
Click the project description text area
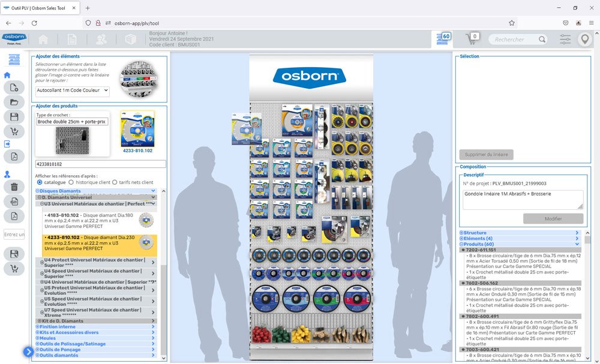[523, 200]
